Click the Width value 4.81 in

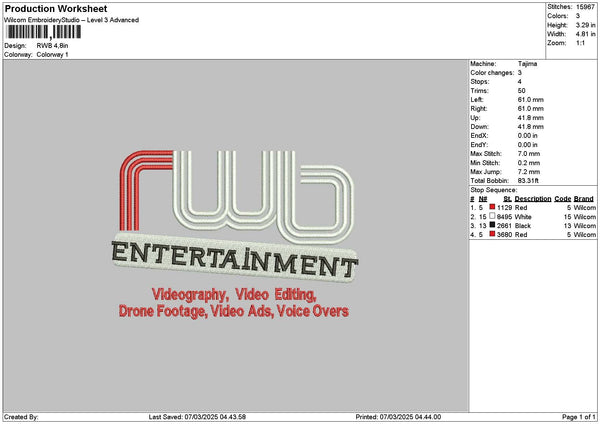tap(585, 34)
